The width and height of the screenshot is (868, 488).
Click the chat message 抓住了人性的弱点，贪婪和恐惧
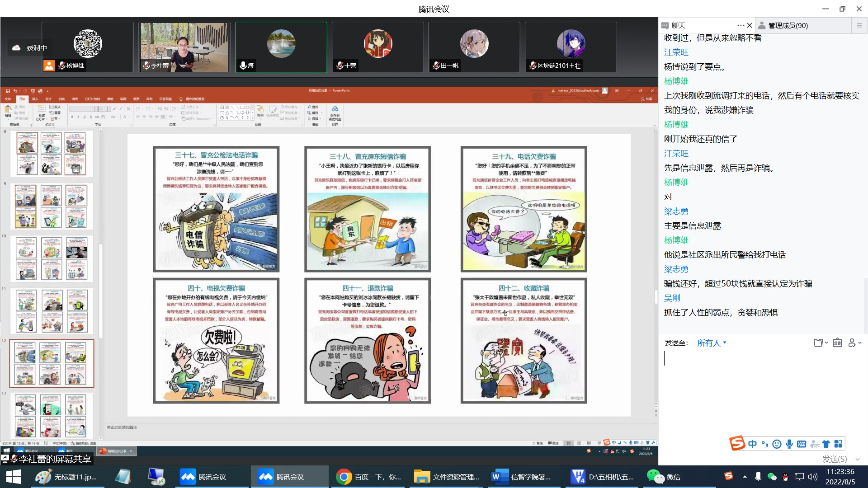coord(721,313)
